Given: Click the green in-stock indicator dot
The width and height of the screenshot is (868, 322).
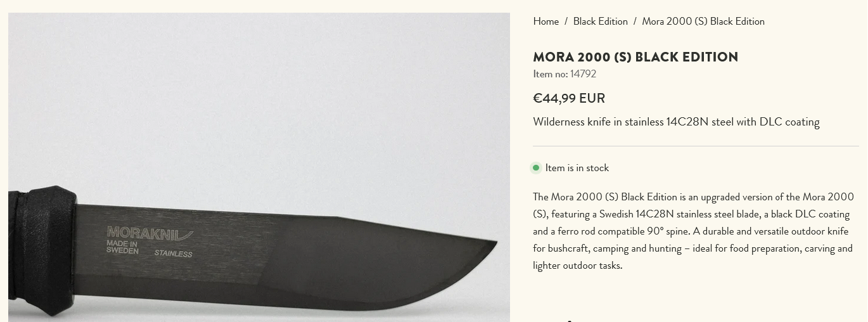Looking at the screenshot, I should 536,168.
